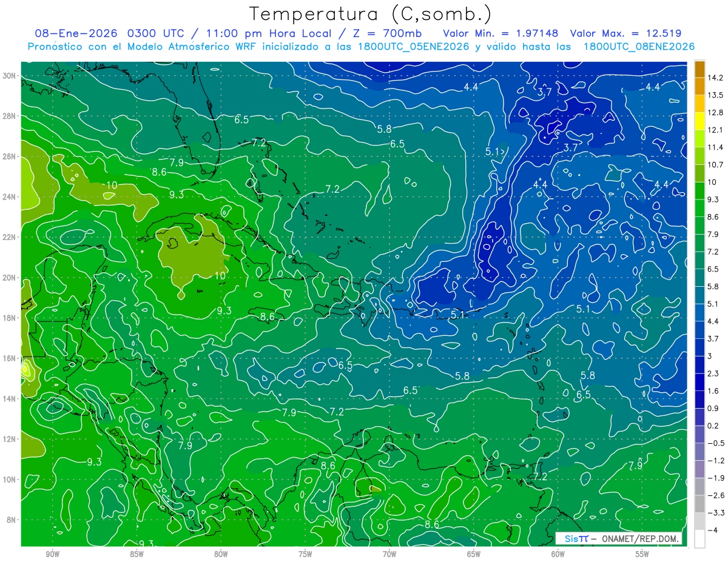Screen dimensions: 728x562
Task: Click the '28N' latitude axis label
Action: tap(10, 116)
